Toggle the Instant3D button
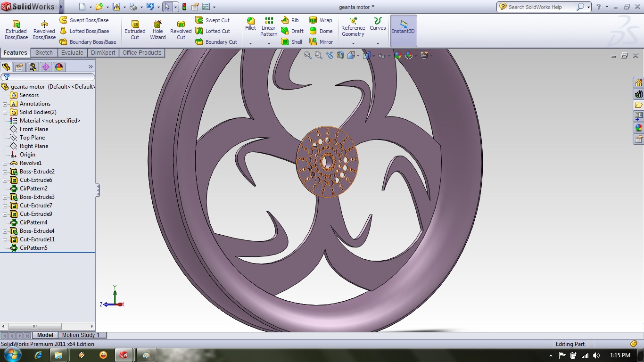Viewport: 644px width, 362px height. coord(403,31)
